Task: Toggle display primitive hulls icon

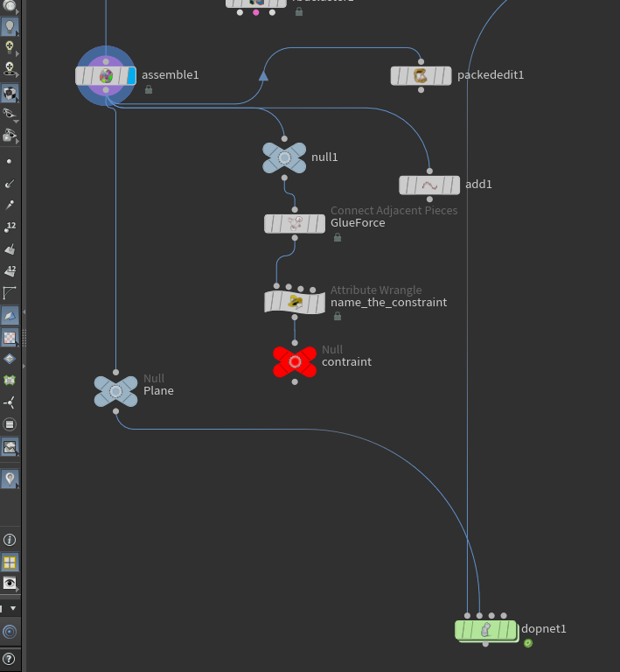Action: tap(10, 293)
